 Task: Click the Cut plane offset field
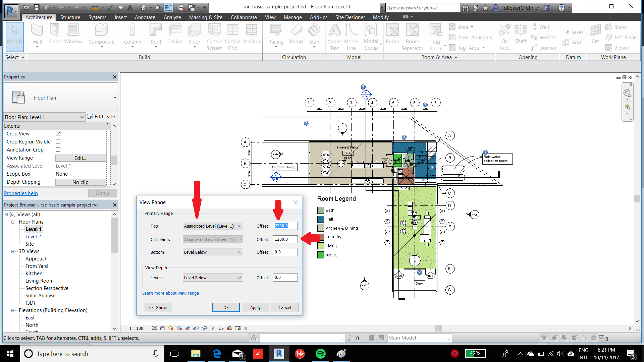coord(285,239)
